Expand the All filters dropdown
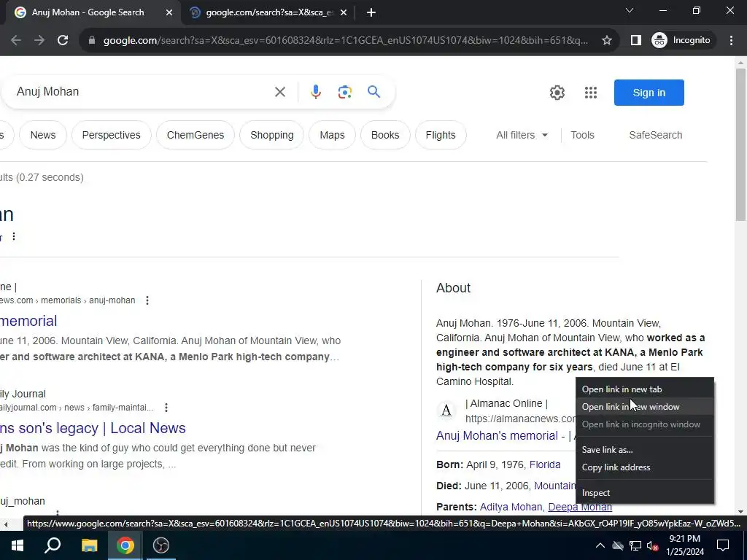Viewport: 747px width, 560px height. click(x=522, y=135)
